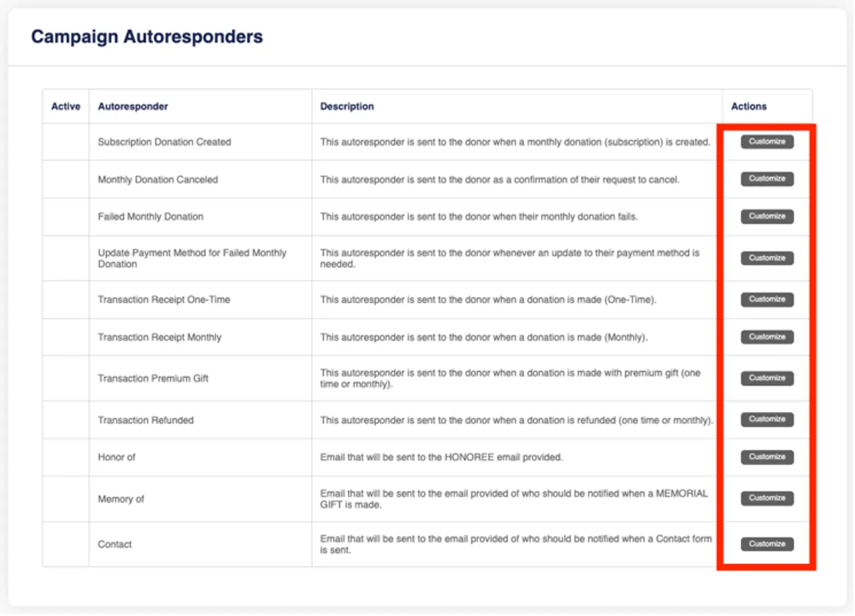The width and height of the screenshot is (855, 616).
Task: Select the Subscription Donation Created row name
Action: [x=164, y=142]
